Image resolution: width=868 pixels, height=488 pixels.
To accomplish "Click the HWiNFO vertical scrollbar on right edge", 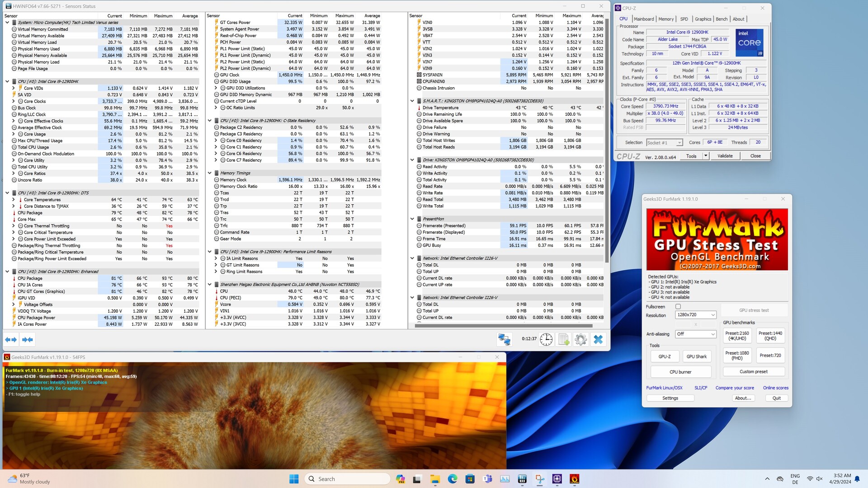I will coord(606,140).
